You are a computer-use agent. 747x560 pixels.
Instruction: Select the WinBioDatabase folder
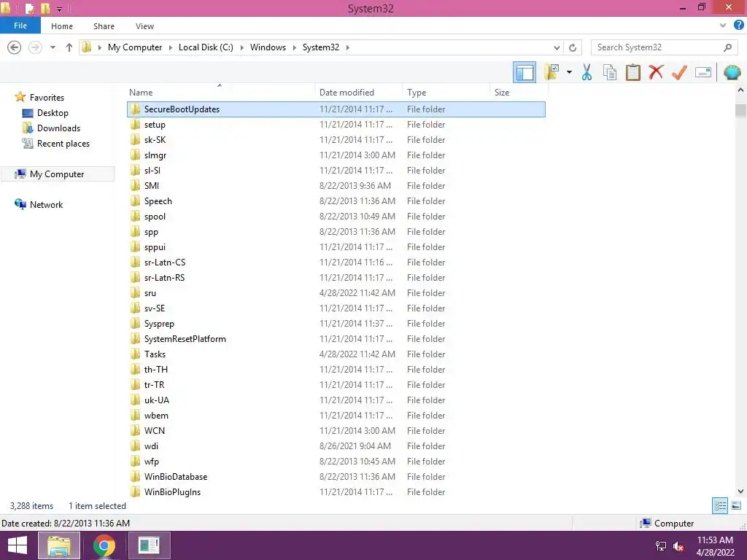(x=336, y=477)
